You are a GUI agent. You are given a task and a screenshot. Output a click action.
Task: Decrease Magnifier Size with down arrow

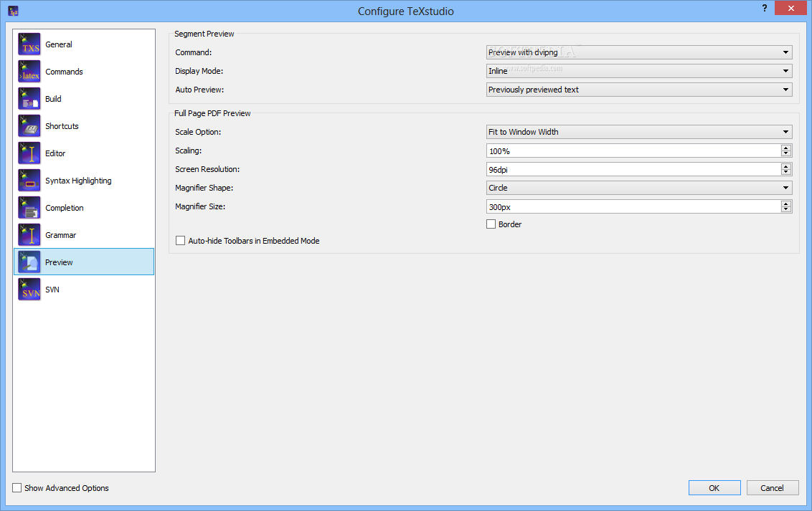click(x=786, y=209)
